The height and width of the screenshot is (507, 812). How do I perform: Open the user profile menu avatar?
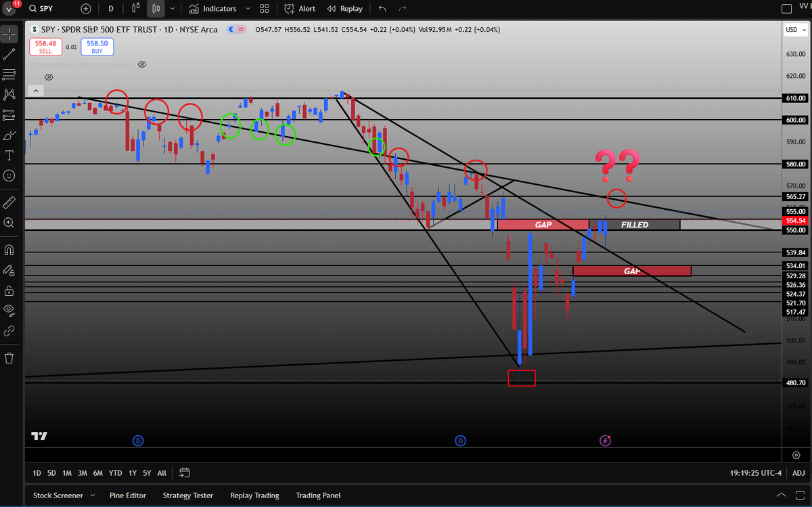[9, 9]
